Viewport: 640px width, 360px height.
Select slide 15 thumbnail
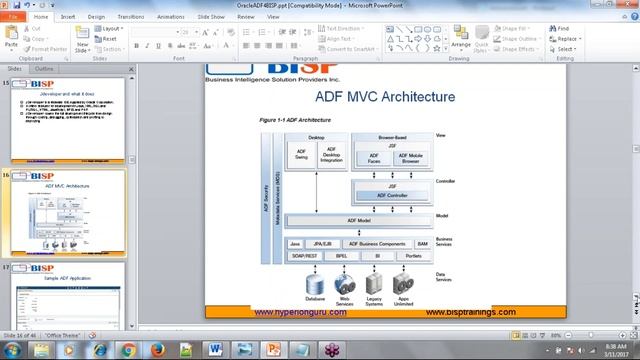[x=68, y=121]
